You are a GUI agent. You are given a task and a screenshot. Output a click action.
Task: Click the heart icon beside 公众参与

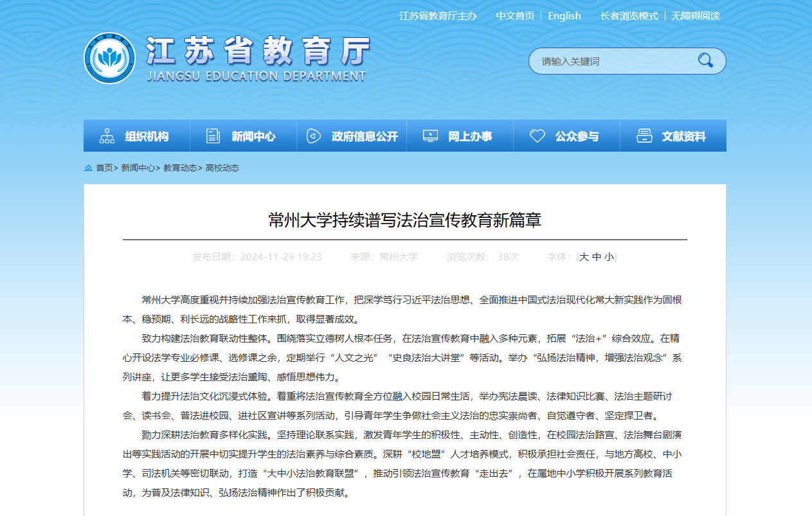pyautogui.click(x=537, y=136)
